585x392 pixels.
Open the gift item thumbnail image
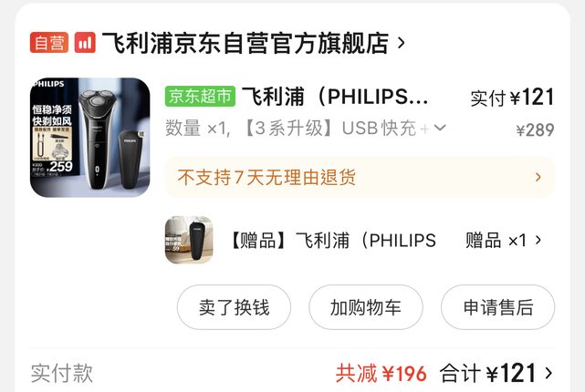189,240
